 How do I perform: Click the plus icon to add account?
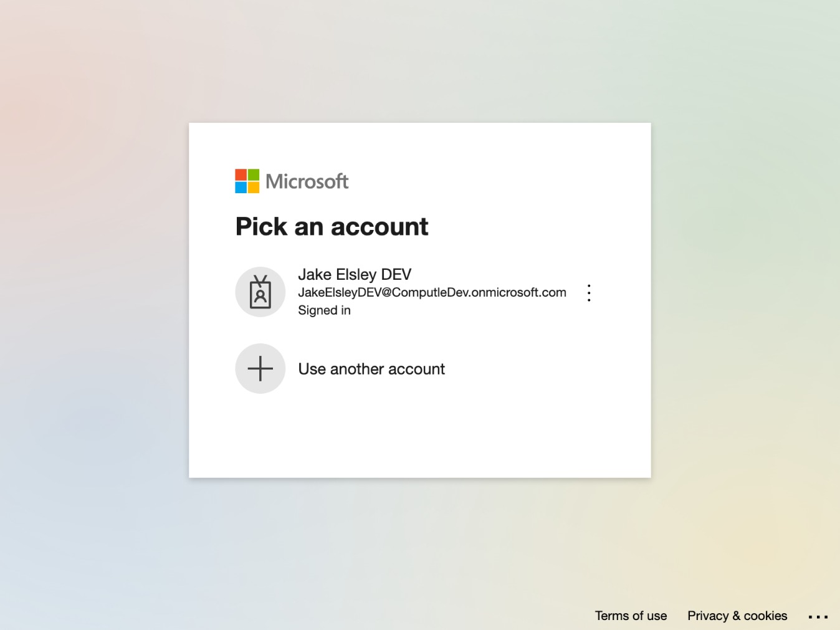click(260, 369)
